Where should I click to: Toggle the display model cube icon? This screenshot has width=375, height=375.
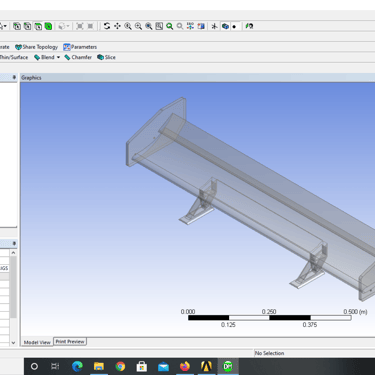tap(225, 26)
